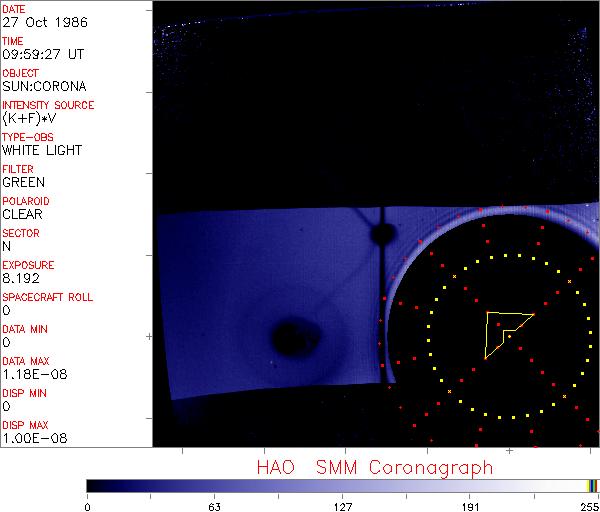600x512 pixels.
Task: Click the GREEN filter value
Action: coord(23,182)
